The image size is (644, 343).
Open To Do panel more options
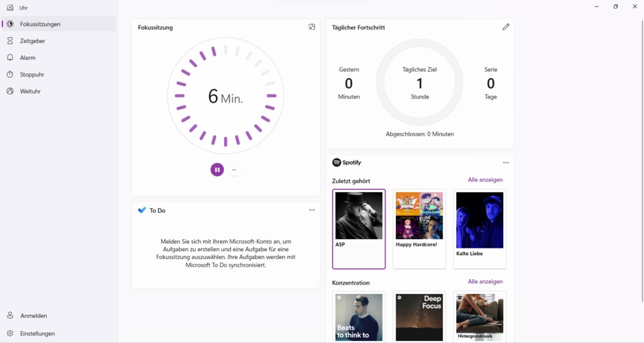tap(312, 210)
